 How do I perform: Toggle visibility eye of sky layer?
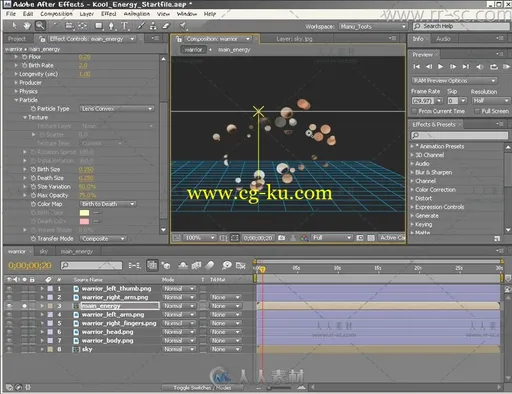[x=9, y=349]
